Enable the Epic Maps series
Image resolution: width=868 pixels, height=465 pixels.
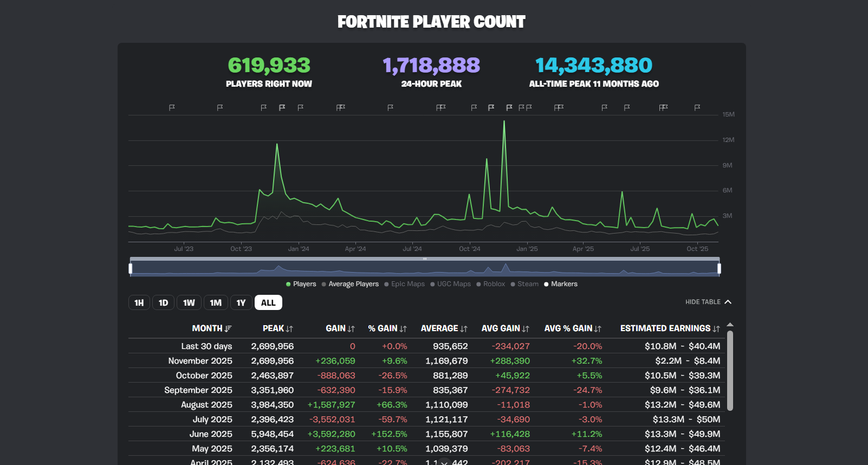[x=405, y=284]
